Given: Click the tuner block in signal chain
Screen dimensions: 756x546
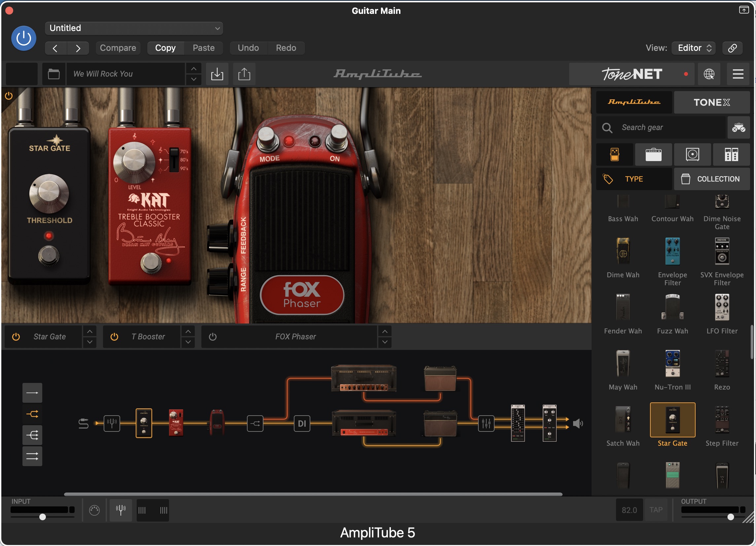Looking at the screenshot, I should pyautogui.click(x=112, y=423).
